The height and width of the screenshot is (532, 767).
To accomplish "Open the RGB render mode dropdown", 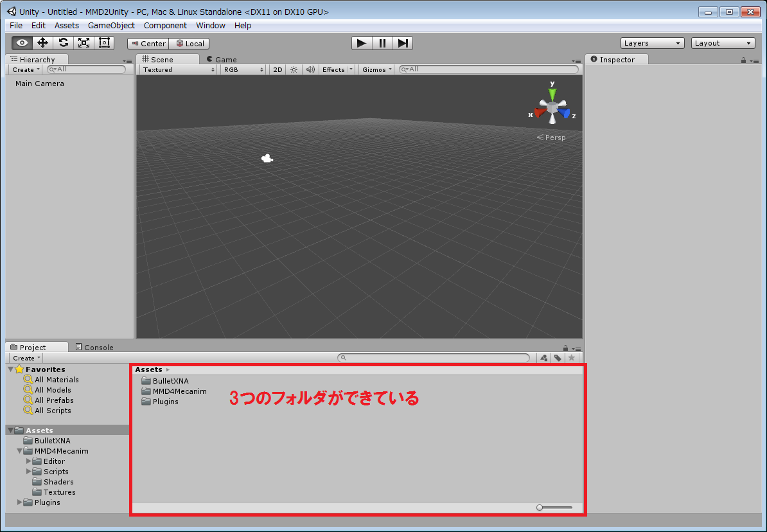I will [243, 69].
